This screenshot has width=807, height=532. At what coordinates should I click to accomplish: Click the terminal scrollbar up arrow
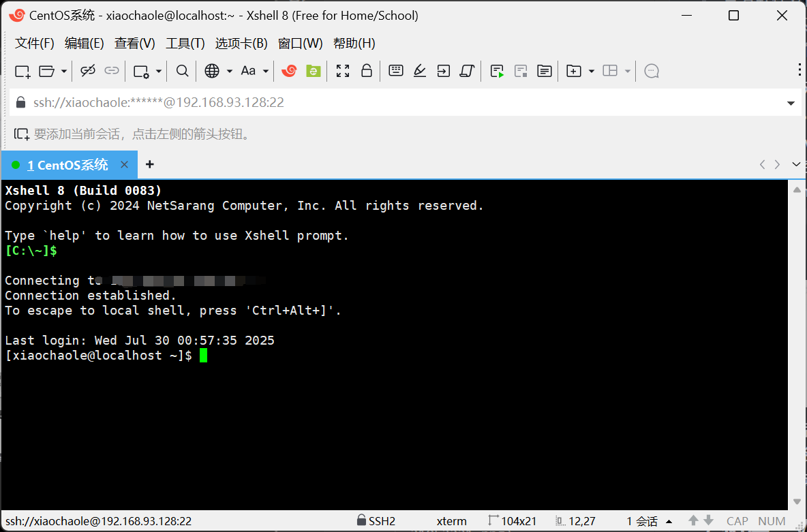[797, 190]
